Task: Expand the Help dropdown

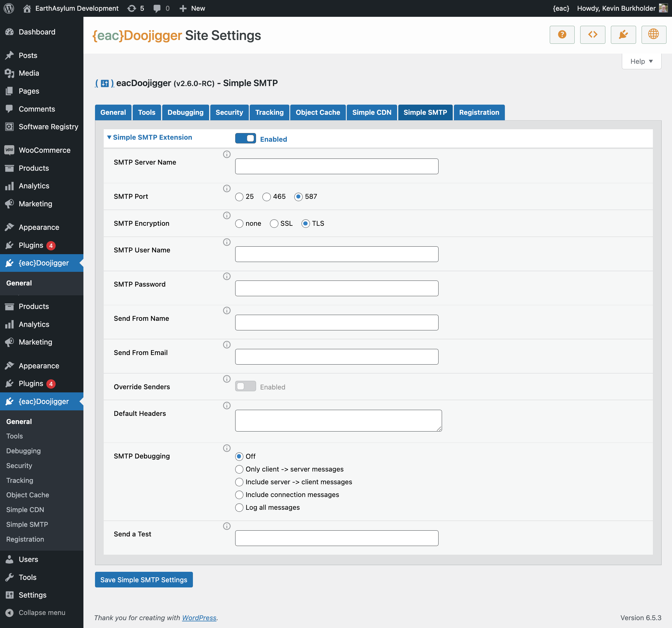Action: coord(641,61)
